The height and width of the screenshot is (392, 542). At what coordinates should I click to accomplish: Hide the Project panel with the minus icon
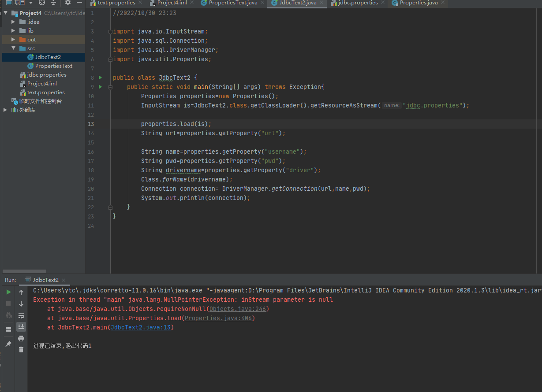coord(79,3)
